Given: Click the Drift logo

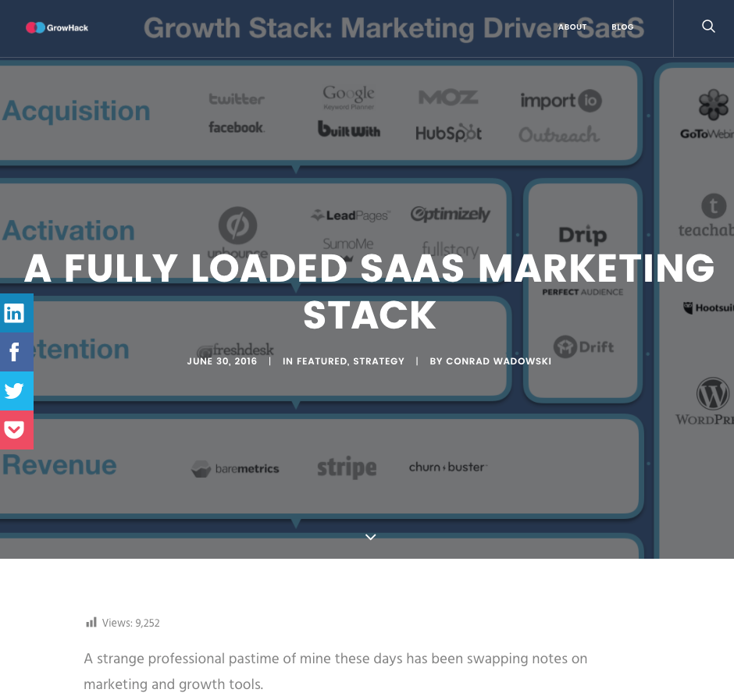Looking at the screenshot, I should (x=583, y=346).
